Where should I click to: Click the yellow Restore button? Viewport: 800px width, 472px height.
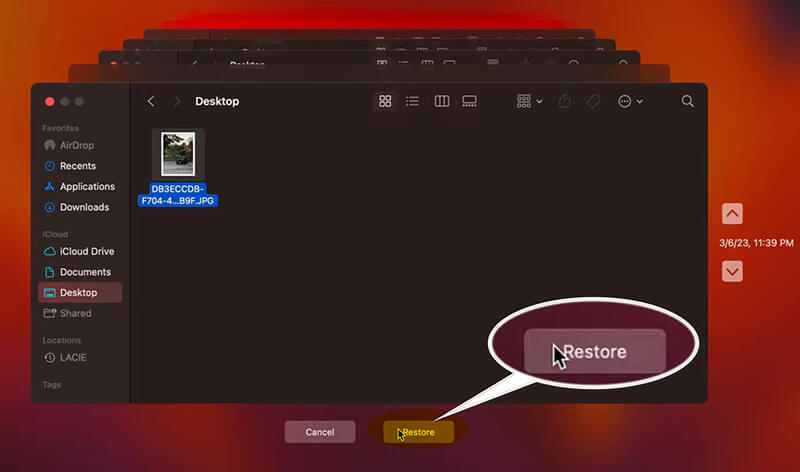click(x=418, y=432)
